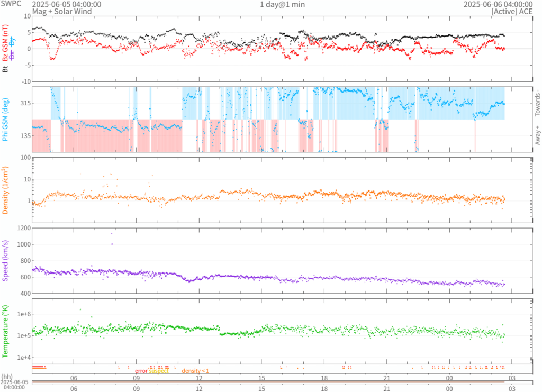Screen dimensions: 542x392
Task: Click the purple Speed (km/s) axis label
Action: (x=6, y=260)
